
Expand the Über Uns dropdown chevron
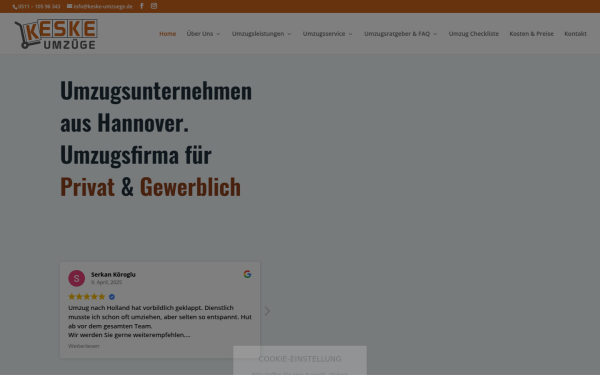coord(218,34)
